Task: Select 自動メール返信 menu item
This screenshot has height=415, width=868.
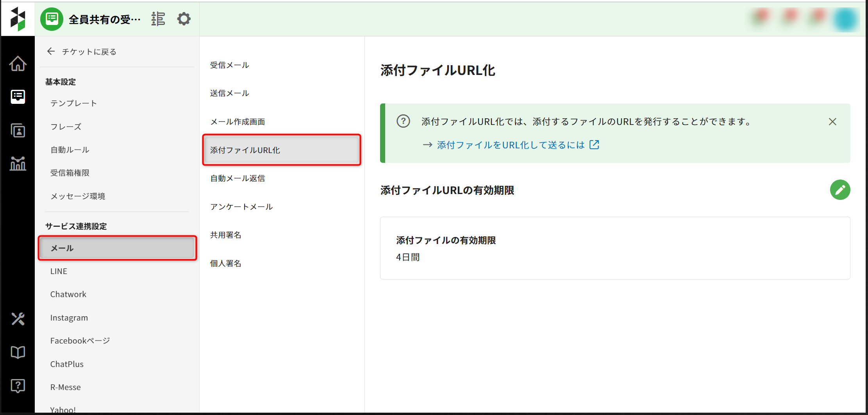Action: pos(238,178)
